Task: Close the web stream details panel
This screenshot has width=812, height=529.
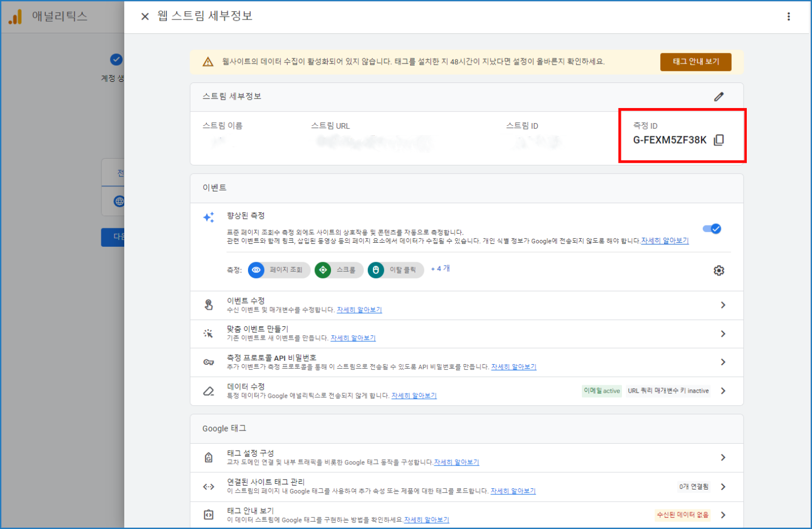Action: (145, 17)
